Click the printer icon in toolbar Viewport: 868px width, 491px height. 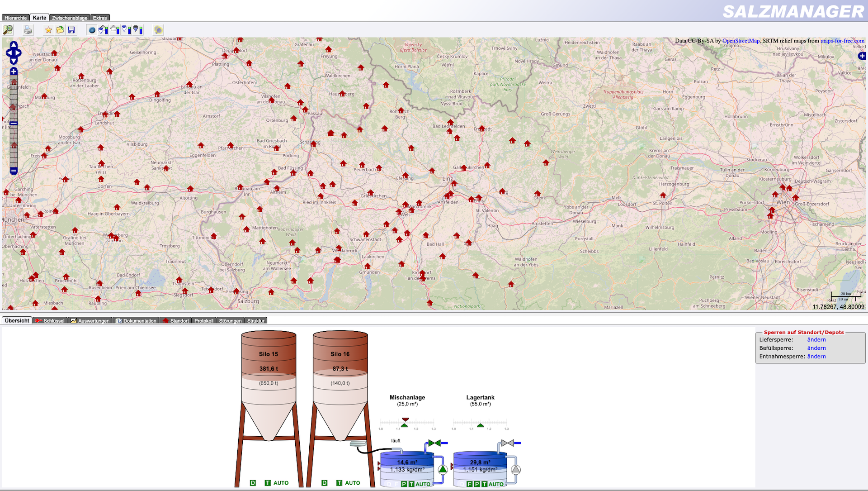point(28,30)
